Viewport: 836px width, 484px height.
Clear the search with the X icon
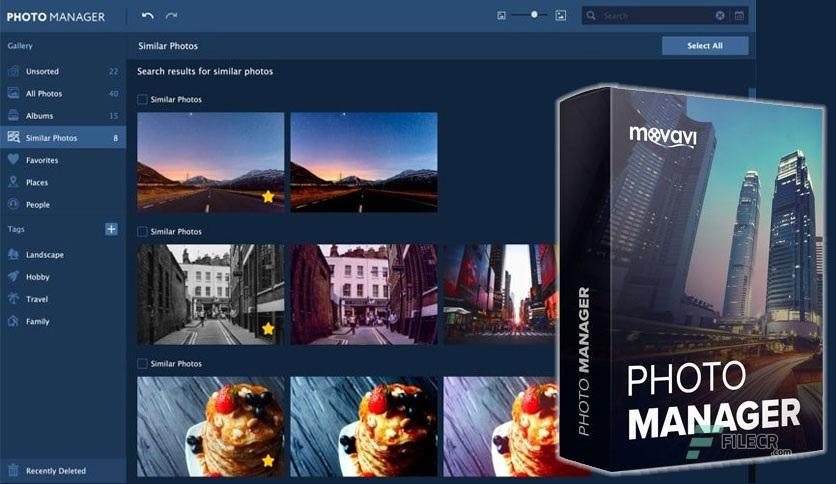[x=720, y=16]
